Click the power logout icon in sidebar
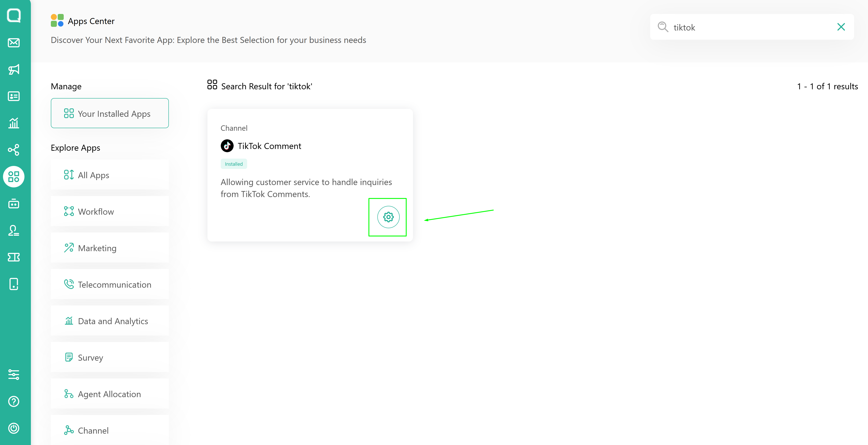The width and height of the screenshot is (868, 445). pyautogui.click(x=14, y=428)
